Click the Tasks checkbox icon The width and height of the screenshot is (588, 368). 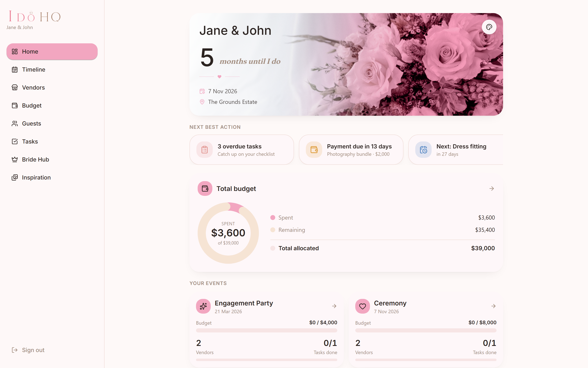[14, 142]
